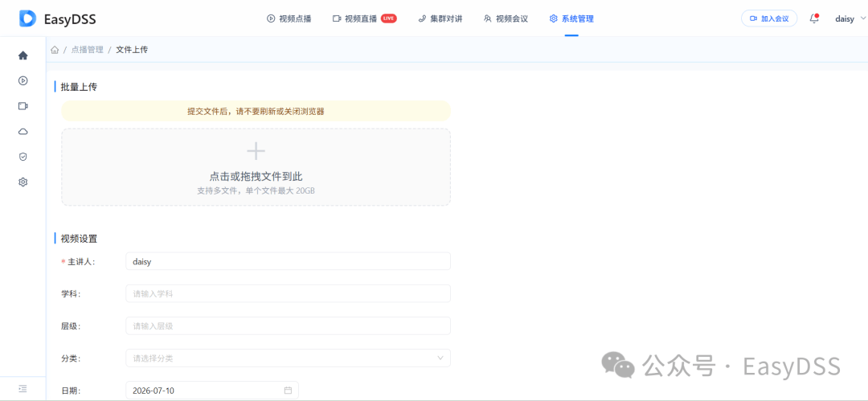Screen dimensions: 868x401
Task: Open the calendar icon in date field
Action: [x=288, y=391]
